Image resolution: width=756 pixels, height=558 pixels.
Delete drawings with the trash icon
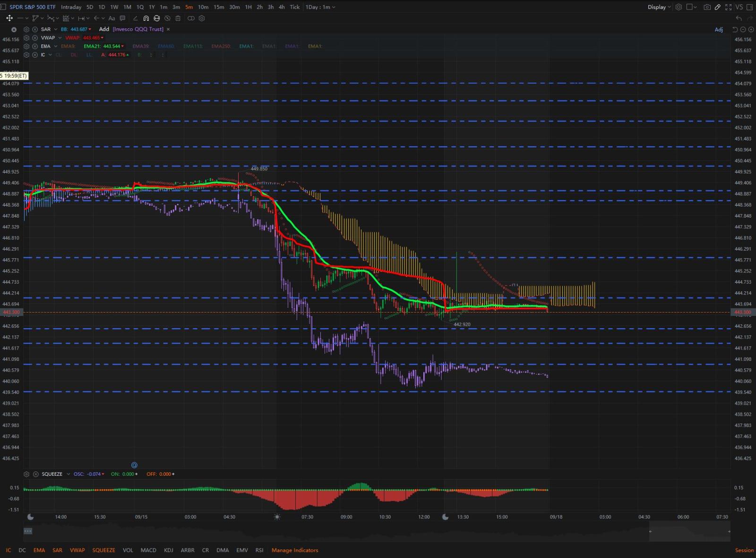coord(178,18)
